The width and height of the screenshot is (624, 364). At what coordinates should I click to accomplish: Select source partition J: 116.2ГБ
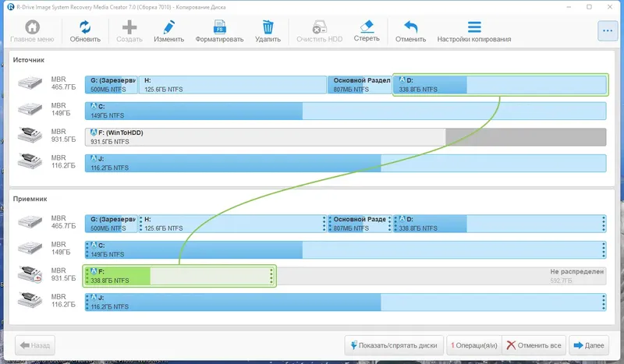346,163
